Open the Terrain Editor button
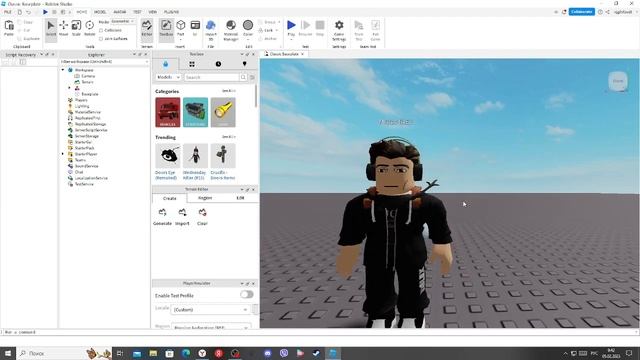 pyautogui.click(x=147, y=29)
